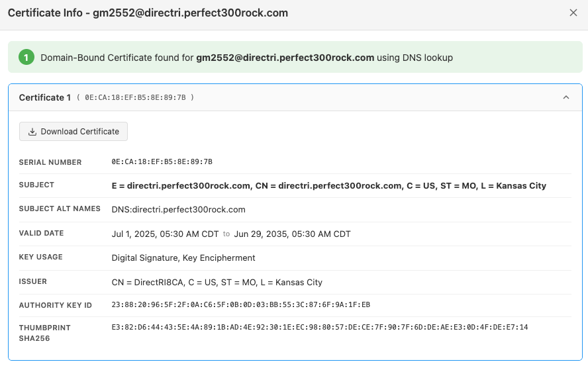The image size is (588, 368).
Task: Click DNS:directri.perfect300rock.com alt name value
Action: coord(179,210)
